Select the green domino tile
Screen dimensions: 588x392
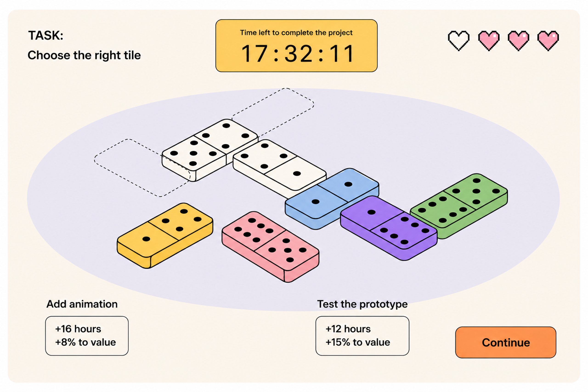[x=459, y=206]
